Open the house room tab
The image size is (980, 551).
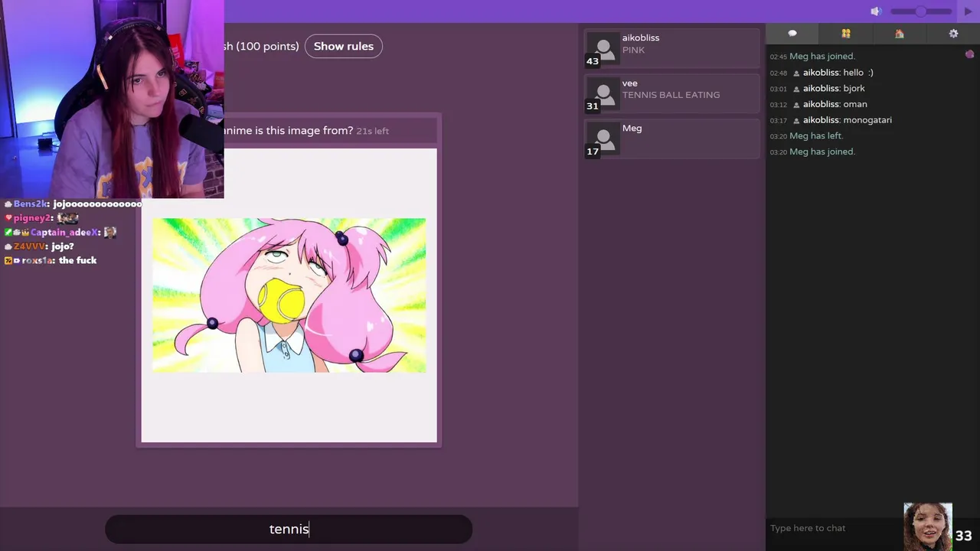pyautogui.click(x=900, y=34)
